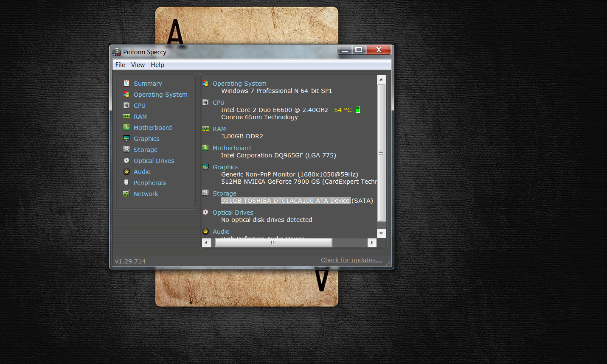Click the hard disk icon beside Storage heading

[205, 193]
